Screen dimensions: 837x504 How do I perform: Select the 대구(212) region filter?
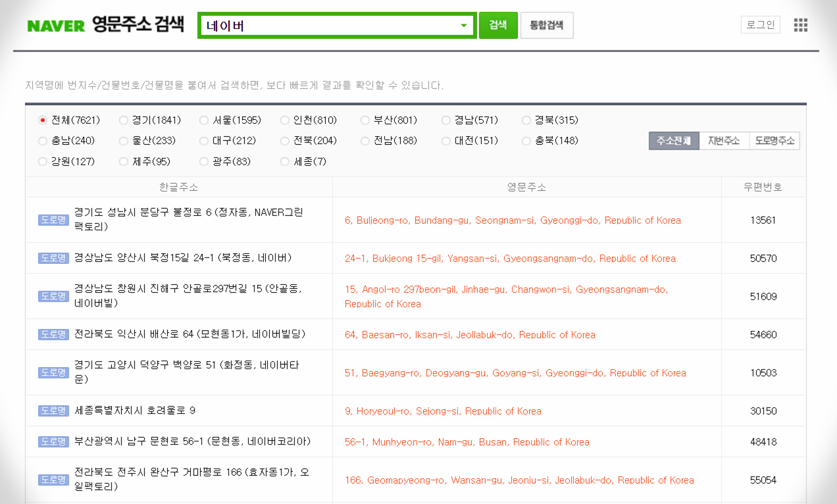204,141
